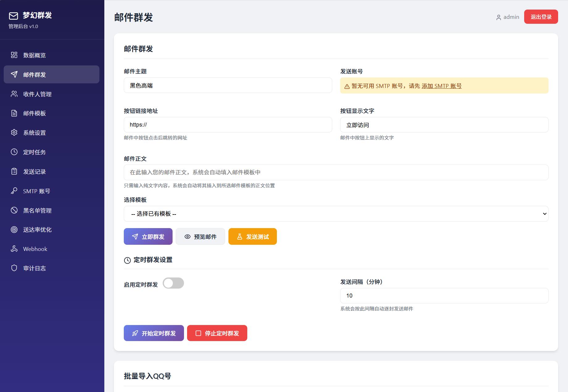Screen dimensions: 568x392
Task: Open 送达率优化 from the sidebar
Action: click(52, 229)
